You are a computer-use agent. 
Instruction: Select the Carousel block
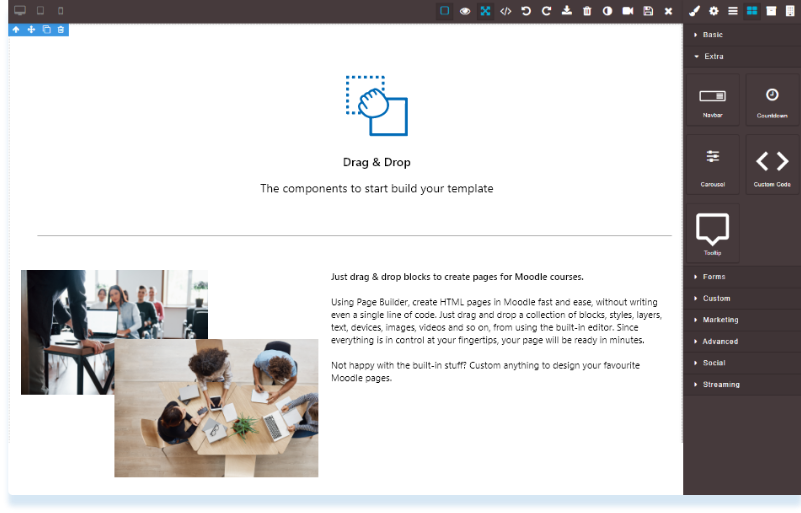713,165
